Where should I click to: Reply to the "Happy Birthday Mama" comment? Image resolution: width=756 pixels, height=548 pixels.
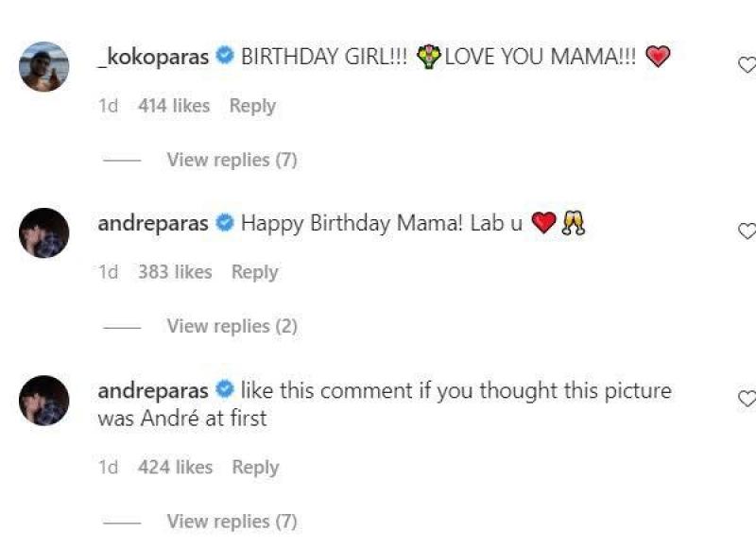click(254, 272)
